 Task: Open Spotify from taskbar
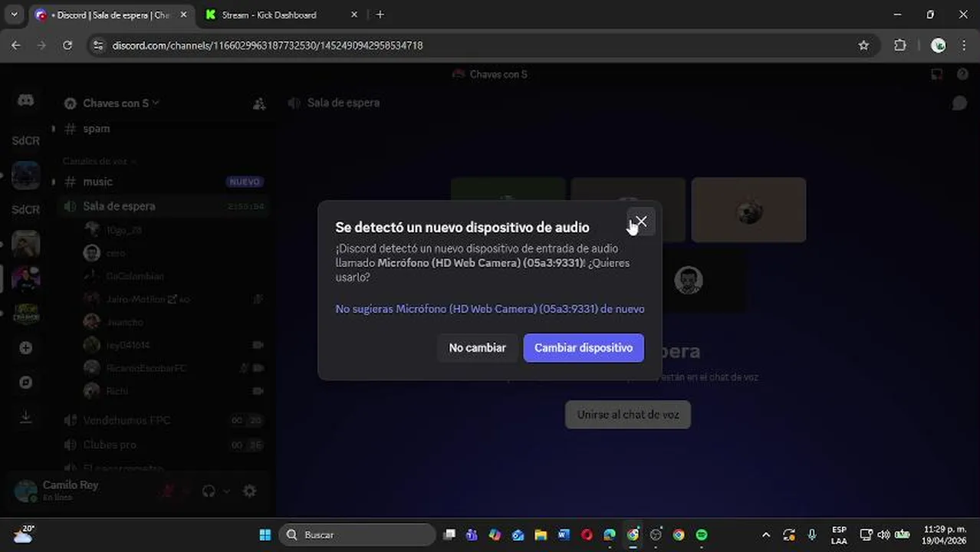point(702,534)
